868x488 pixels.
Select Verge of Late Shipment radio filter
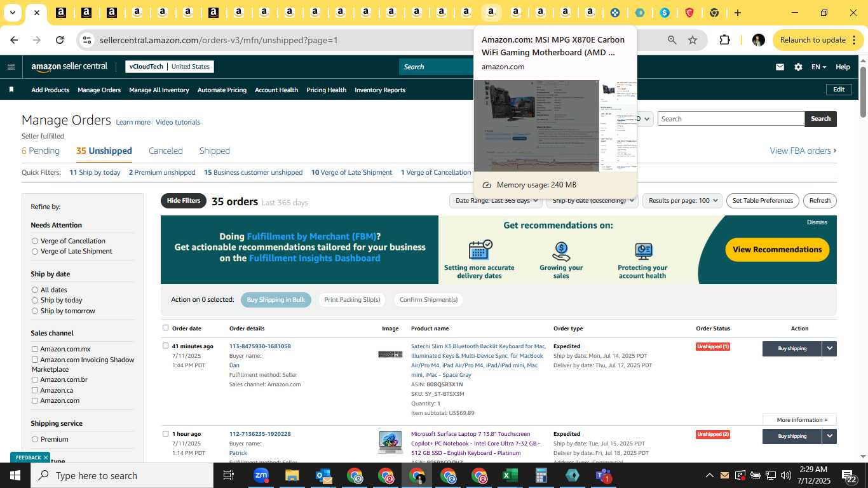(35, 251)
